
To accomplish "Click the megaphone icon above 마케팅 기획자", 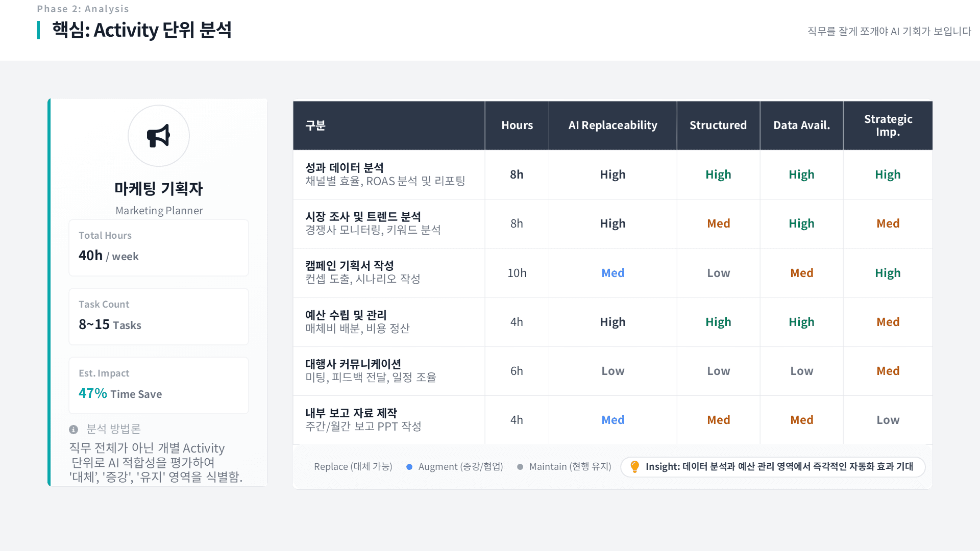I will pos(159,136).
